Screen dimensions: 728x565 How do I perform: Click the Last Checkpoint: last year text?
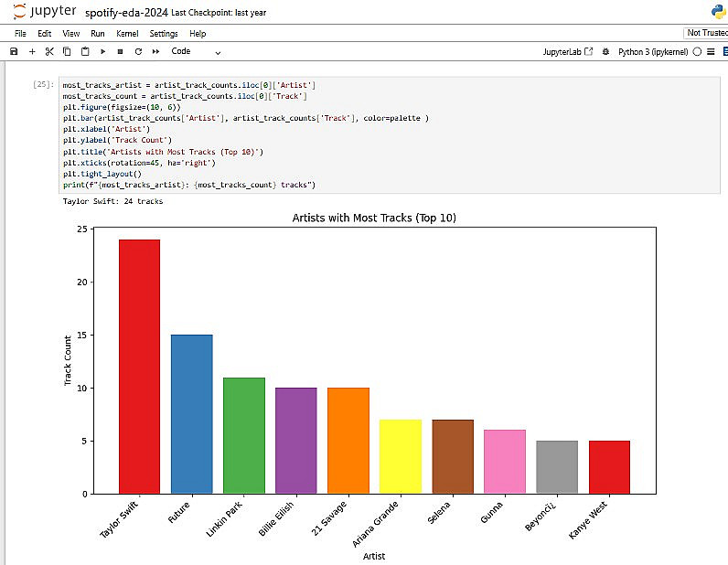pos(219,13)
